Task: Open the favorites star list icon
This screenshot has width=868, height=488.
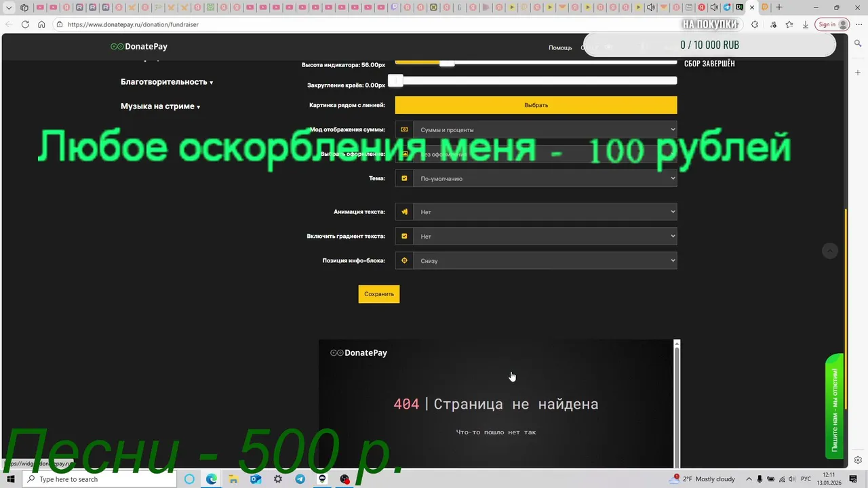Action: coord(789,24)
